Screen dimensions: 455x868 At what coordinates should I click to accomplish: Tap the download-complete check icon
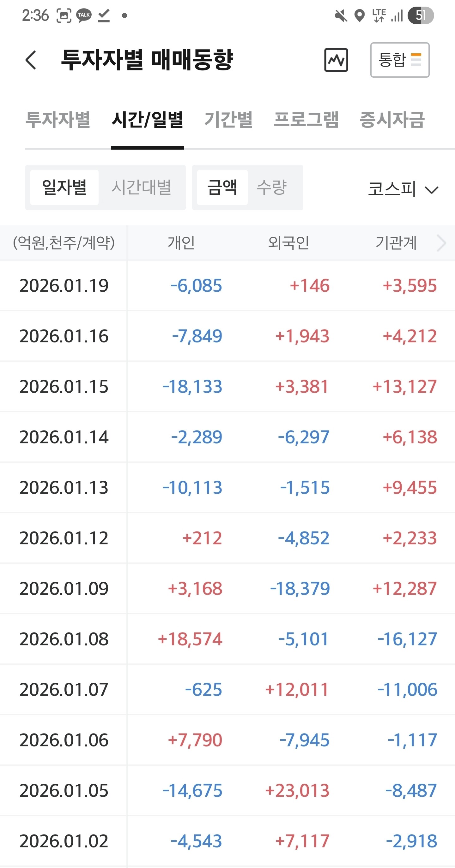(x=104, y=15)
